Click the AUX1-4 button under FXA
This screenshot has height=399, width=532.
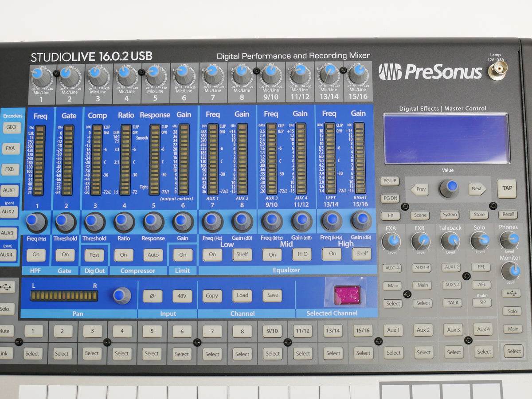pos(392,268)
